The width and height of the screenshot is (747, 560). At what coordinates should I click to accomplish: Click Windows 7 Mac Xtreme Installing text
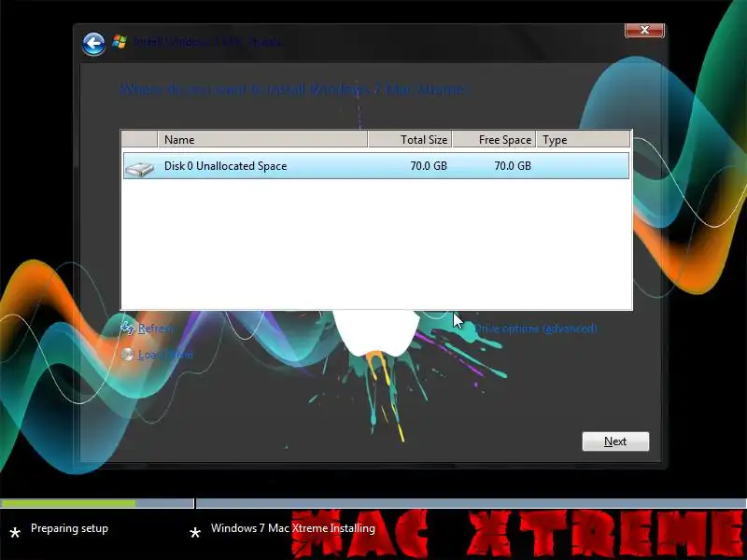tap(293, 528)
